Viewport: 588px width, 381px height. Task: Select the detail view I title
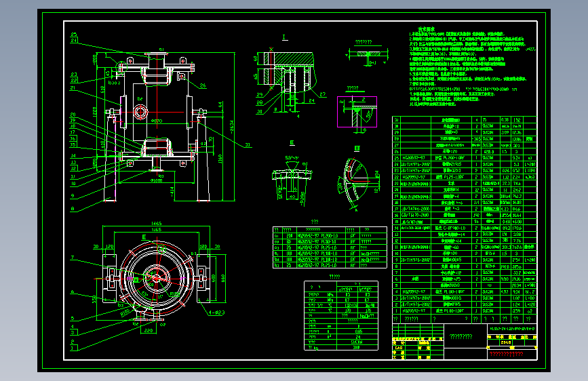coord(285,37)
